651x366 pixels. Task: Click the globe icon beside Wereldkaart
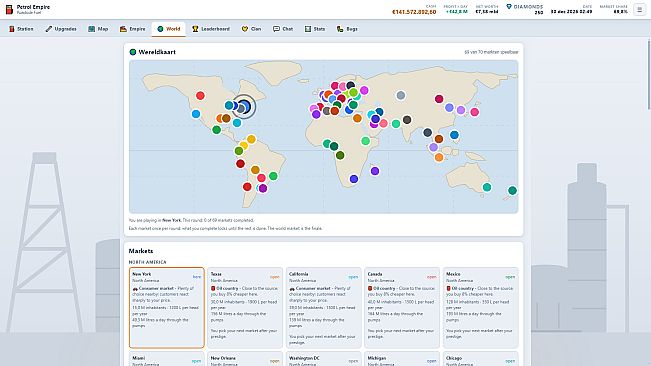click(x=133, y=52)
